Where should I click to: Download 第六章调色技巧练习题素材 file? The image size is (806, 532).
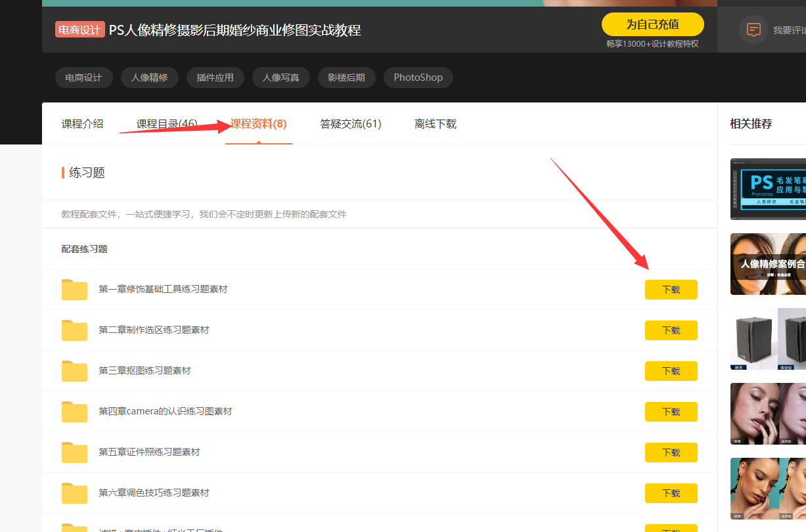(671, 493)
